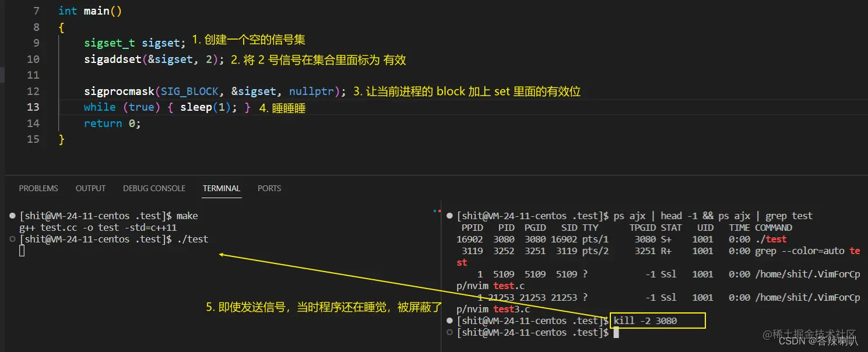Click the COMMAND column header

tap(774, 227)
